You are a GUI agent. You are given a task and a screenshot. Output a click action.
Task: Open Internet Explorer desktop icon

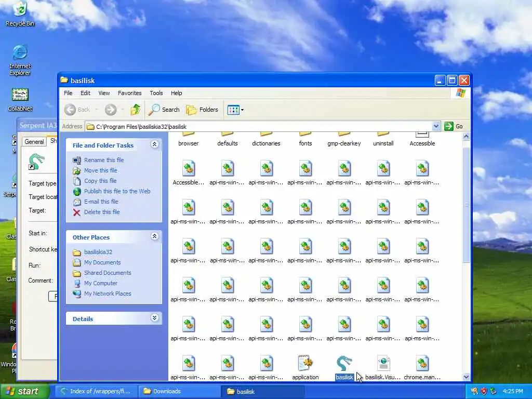point(20,60)
